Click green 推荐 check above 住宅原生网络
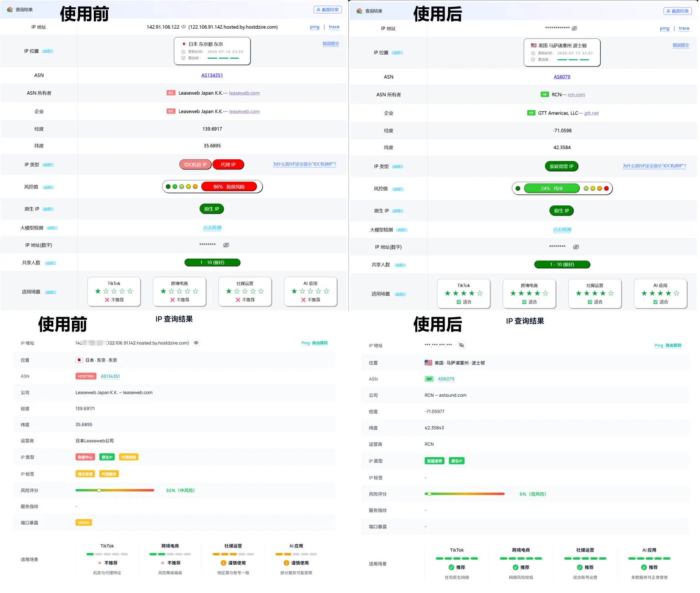Viewport: 700px width, 593px height. point(451,567)
